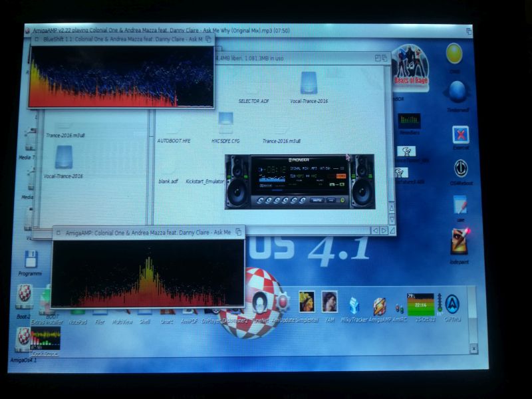Click the Shell label in the dock

[x=145, y=322]
